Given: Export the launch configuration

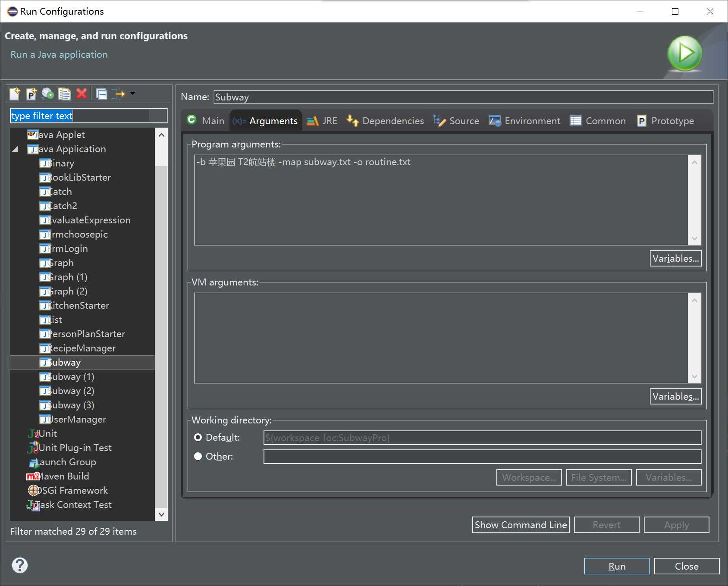Looking at the screenshot, I should pos(47,94).
